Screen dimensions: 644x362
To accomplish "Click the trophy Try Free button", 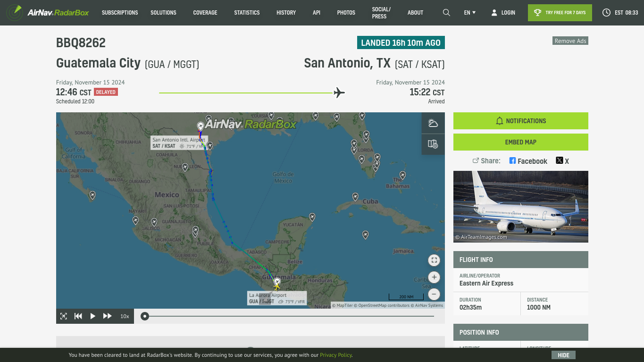I will point(560,13).
